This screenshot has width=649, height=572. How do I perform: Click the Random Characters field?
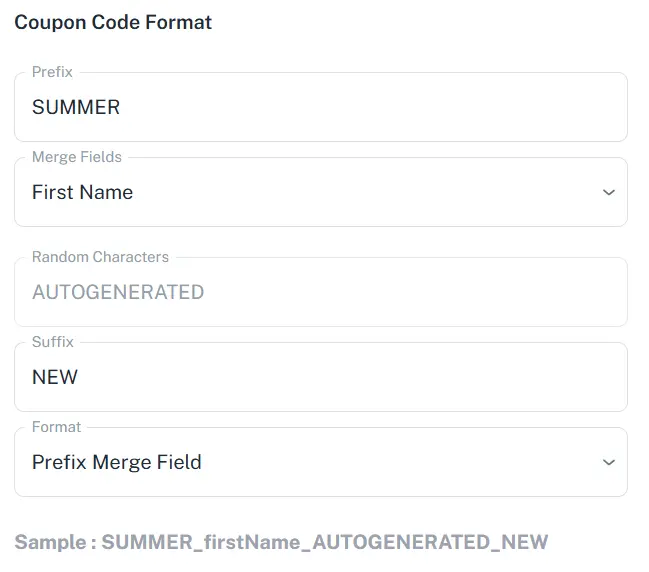pos(320,292)
